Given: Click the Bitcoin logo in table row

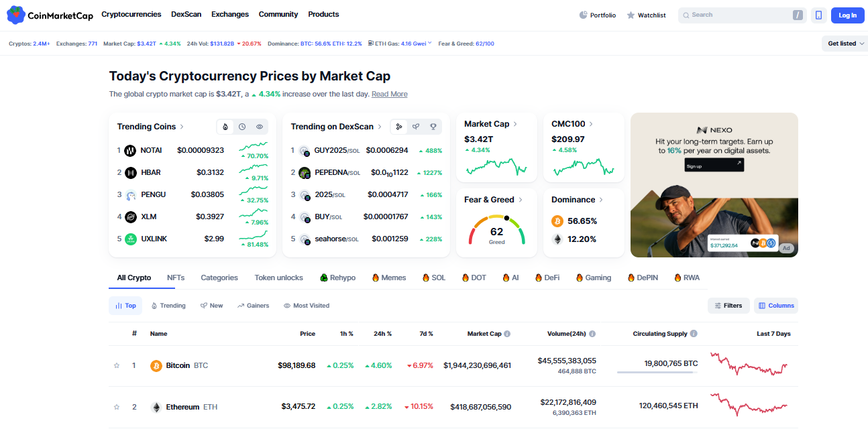Looking at the screenshot, I should pos(156,366).
